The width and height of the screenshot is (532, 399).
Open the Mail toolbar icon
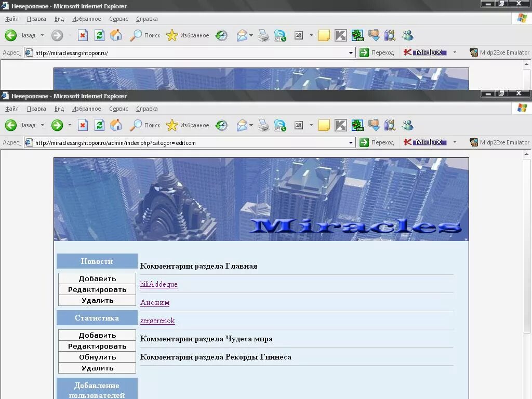(x=243, y=125)
